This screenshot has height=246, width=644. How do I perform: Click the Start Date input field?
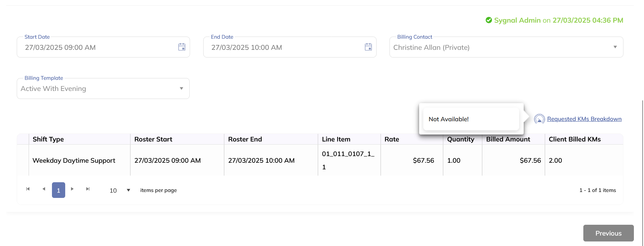[x=98, y=47]
